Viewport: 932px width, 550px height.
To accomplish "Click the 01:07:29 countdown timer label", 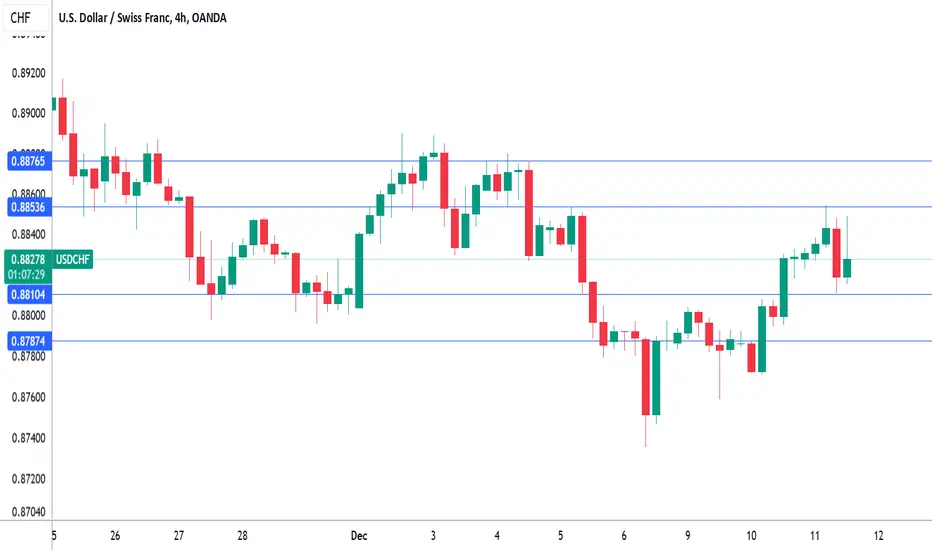I will (x=27, y=275).
